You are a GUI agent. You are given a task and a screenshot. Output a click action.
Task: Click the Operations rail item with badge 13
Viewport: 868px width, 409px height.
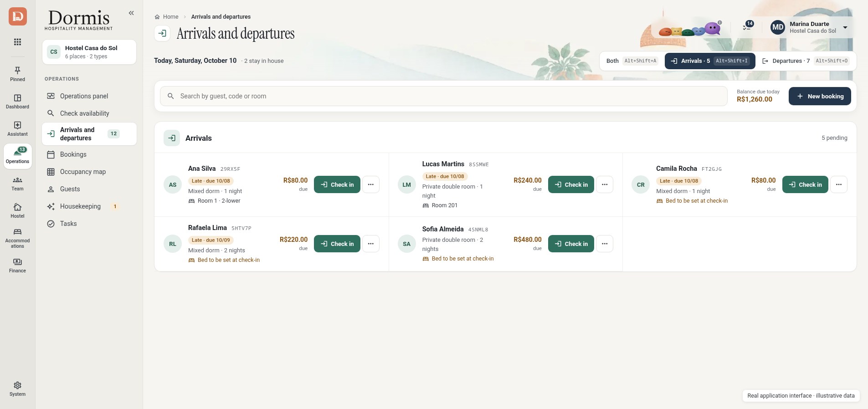click(x=17, y=156)
